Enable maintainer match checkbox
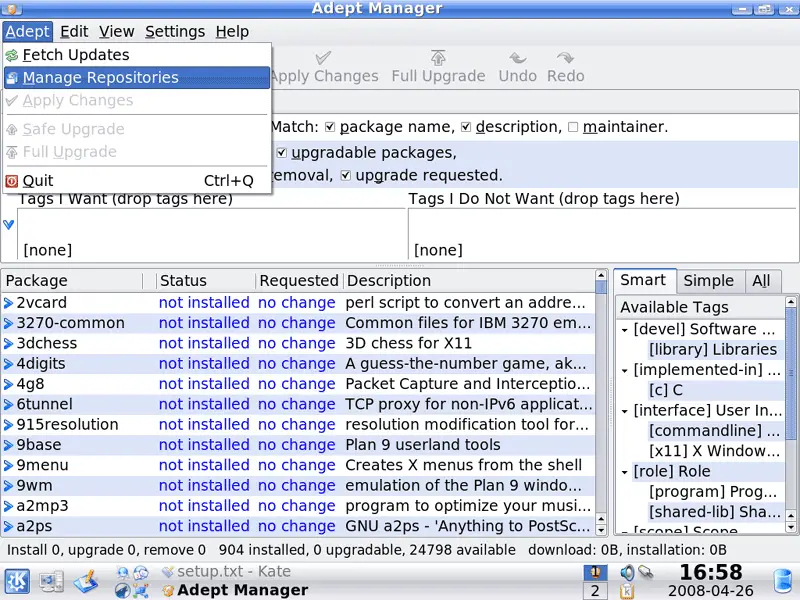The width and height of the screenshot is (800, 600). coord(573,127)
